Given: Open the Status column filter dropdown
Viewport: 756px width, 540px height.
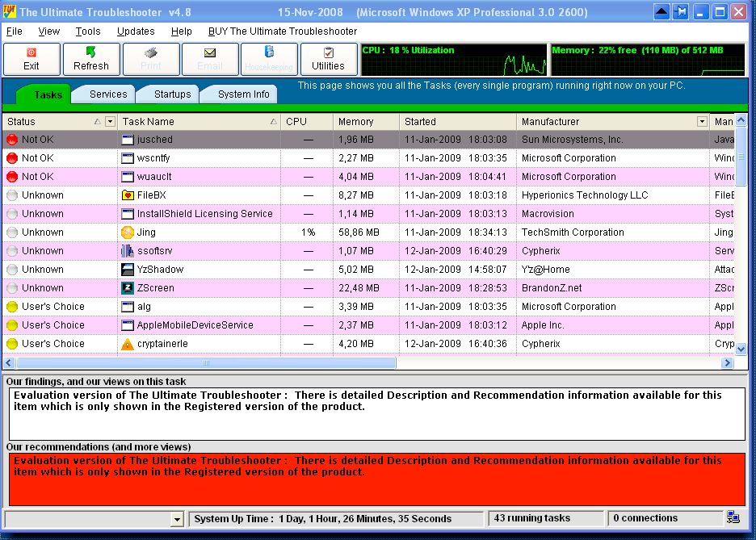Looking at the screenshot, I should tap(110, 122).
